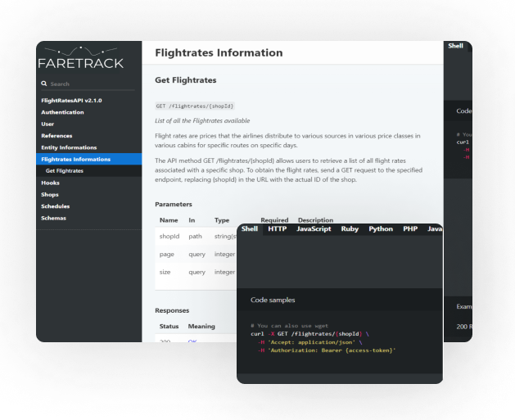This screenshot has height=420, width=515.
Task: Click the Flightrates Information page heading
Action: pyautogui.click(x=219, y=53)
